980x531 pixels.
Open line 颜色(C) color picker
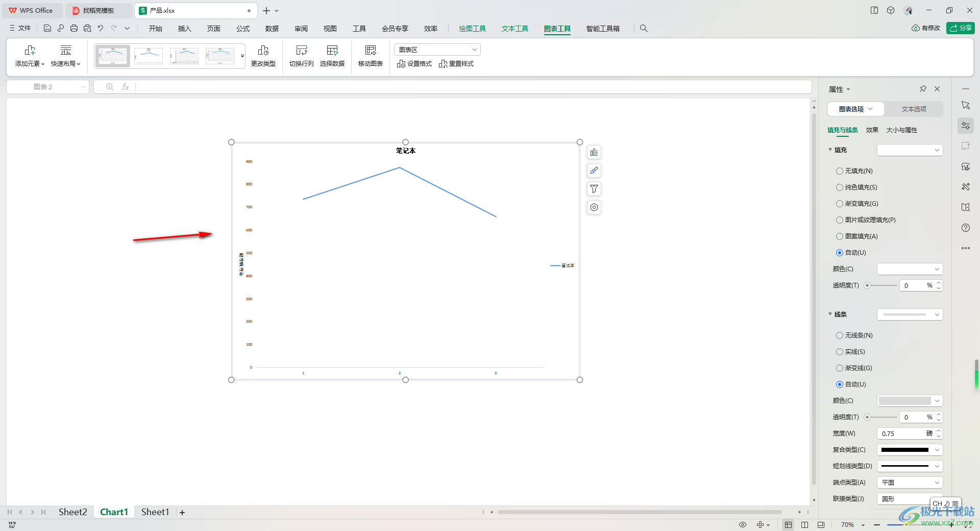[910, 401]
